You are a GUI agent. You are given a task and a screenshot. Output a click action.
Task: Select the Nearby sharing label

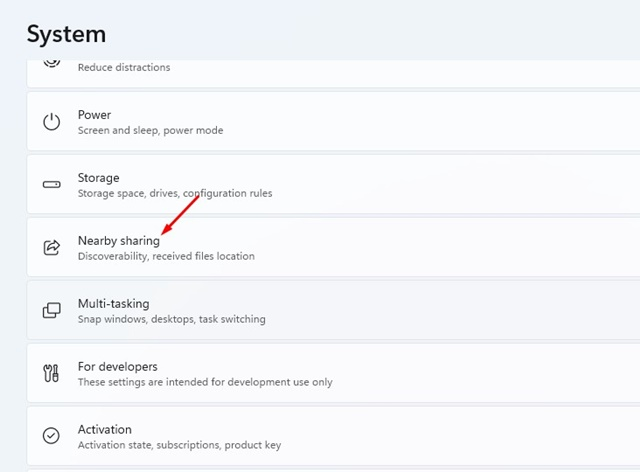point(118,241)
